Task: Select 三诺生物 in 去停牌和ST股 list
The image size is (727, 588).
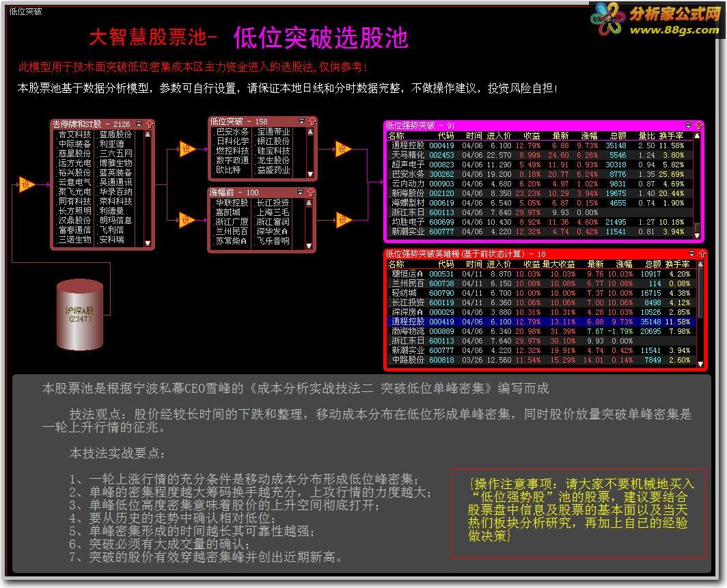Action: (74, 240)
